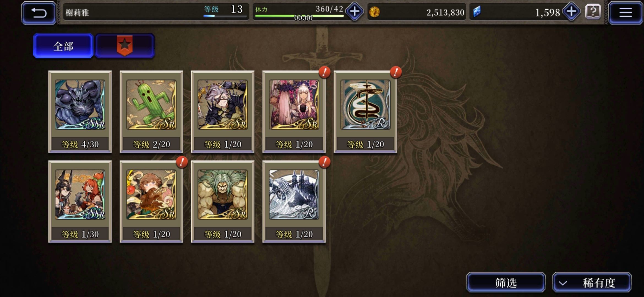Select the SSR card level 1/30

coord(80,202)
